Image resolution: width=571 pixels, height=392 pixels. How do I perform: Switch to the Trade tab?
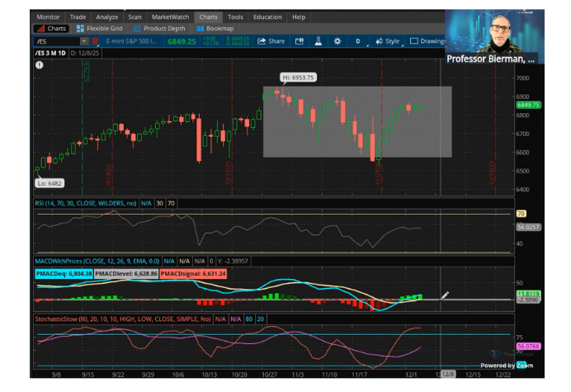[x=78, y=17]
